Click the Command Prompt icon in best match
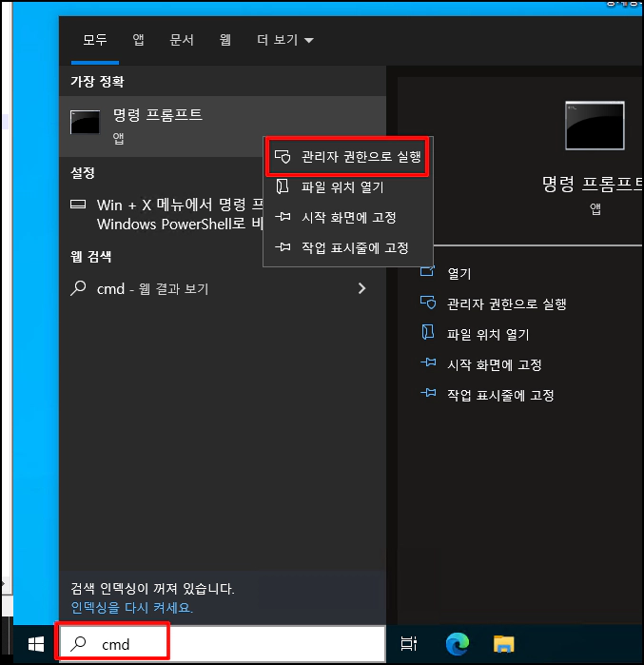The height and width of the screenshot is (665, 644). [86, 122]
